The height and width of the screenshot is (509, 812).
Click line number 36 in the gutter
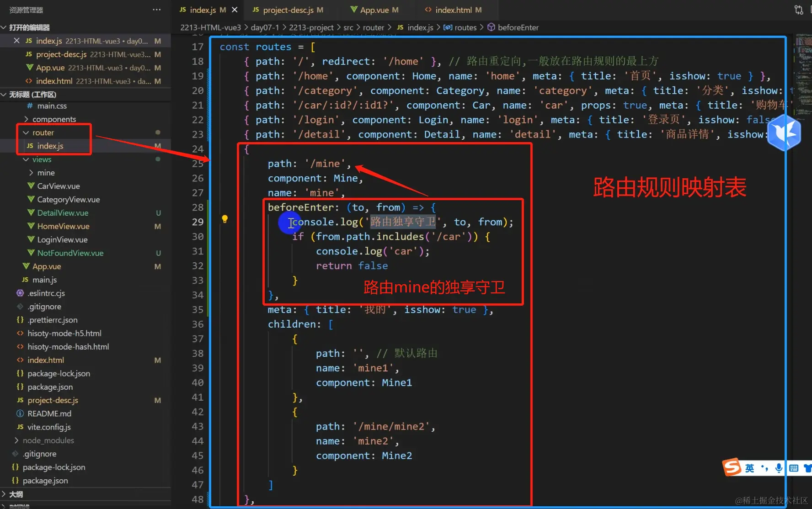tap(198, 324)
